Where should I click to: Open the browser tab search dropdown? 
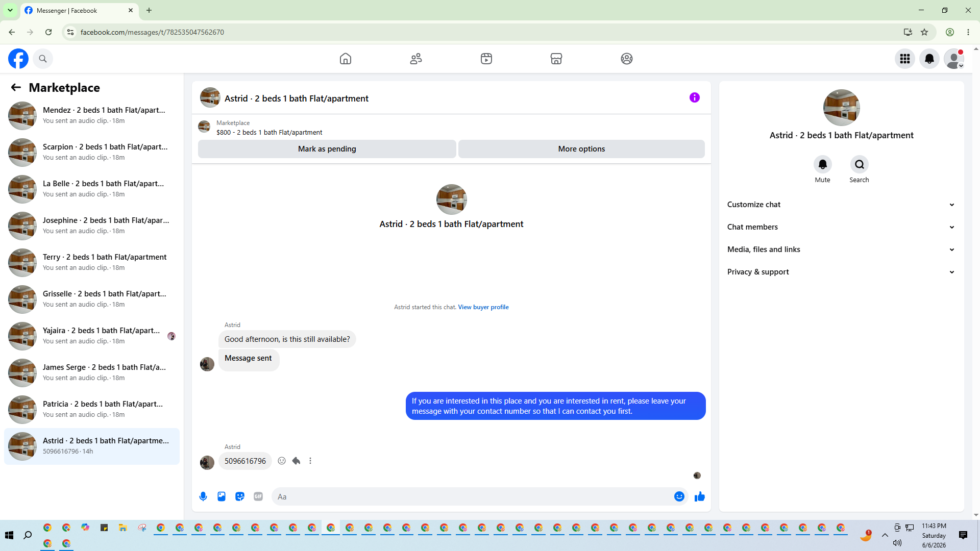coord(10,10)
